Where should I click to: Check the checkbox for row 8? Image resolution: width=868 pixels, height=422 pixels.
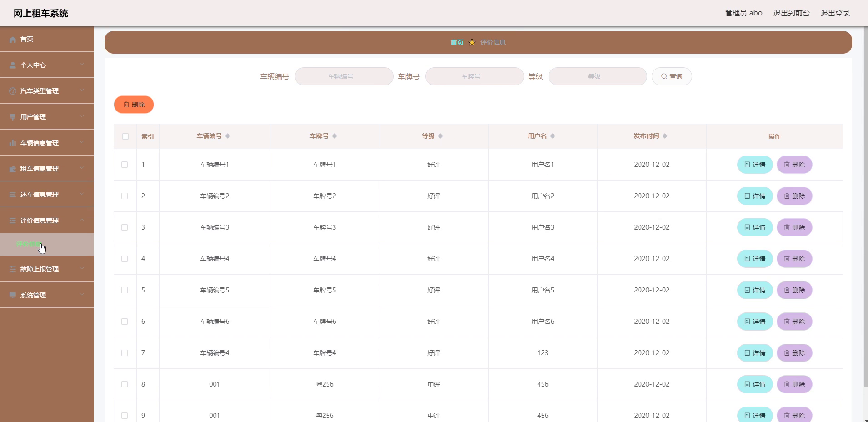coord(125,384)
